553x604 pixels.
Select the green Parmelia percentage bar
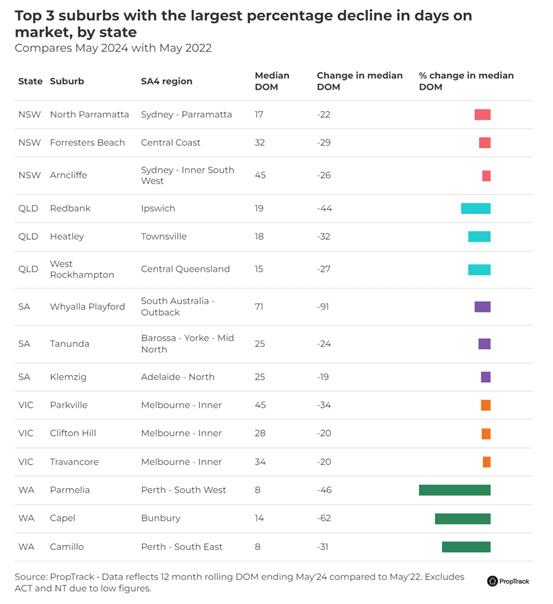454,490
